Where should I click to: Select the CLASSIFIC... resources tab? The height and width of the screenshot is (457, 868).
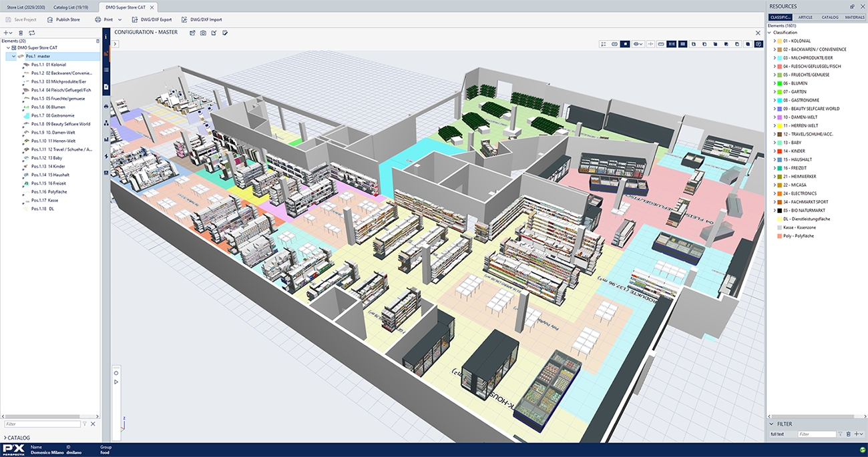pyautogui.click(x=781, y=17)
